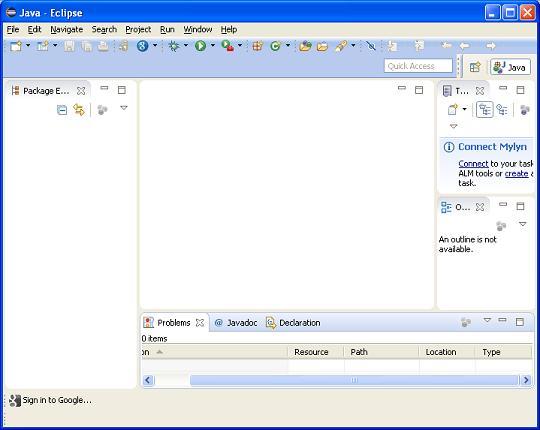Open dropdown arrow next to Search flashlight
This screenshot has width=540, height=430.
click(353, 45)
